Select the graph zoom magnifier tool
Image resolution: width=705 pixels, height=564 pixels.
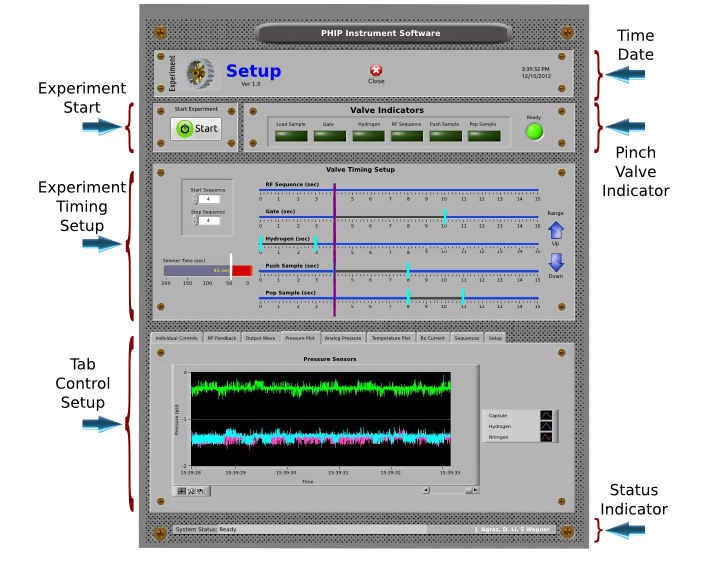(x=191, y=491)
